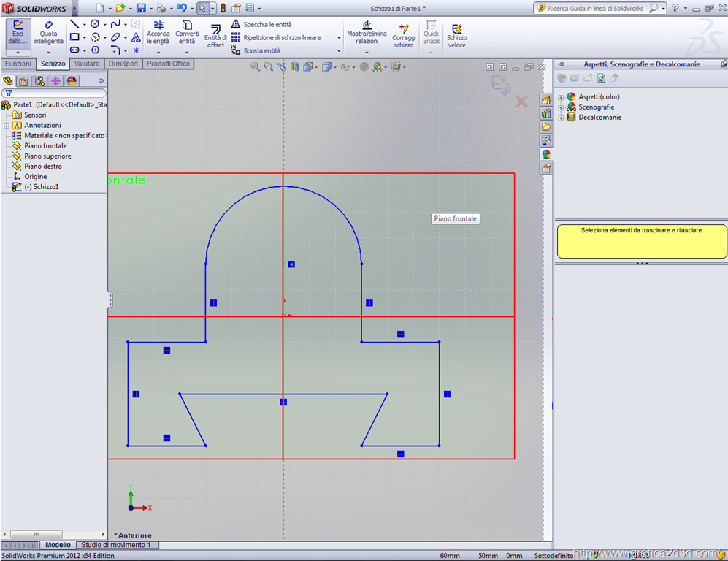Click Specchia le entità mirror tool

[261, 24]
